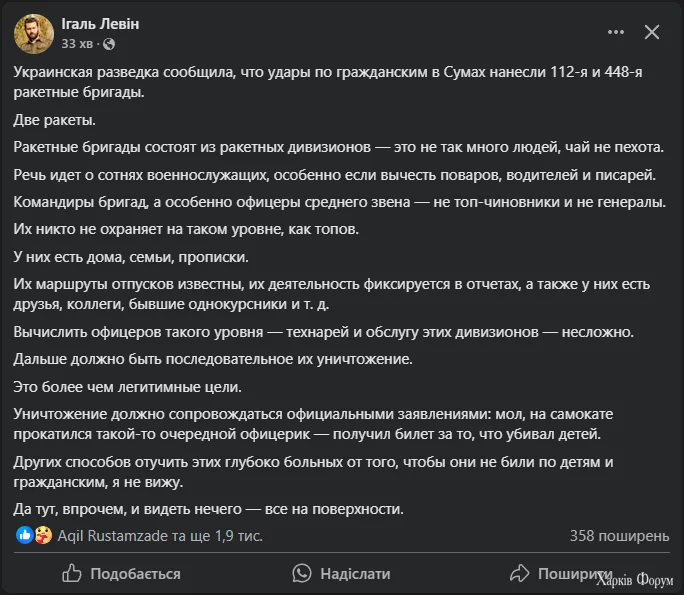Click the line 'Две ракеты.'

pyautogui.click(x=55, y=120)
